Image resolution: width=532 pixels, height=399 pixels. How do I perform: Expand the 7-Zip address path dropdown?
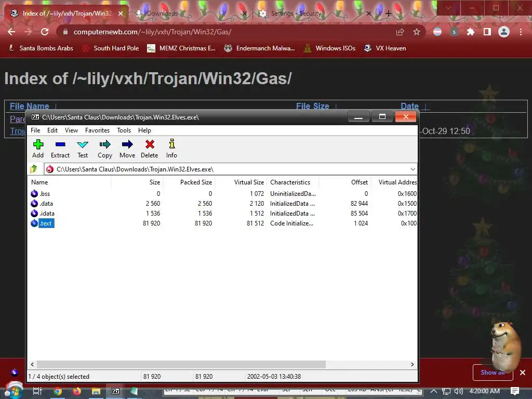[x=413, y=169]
